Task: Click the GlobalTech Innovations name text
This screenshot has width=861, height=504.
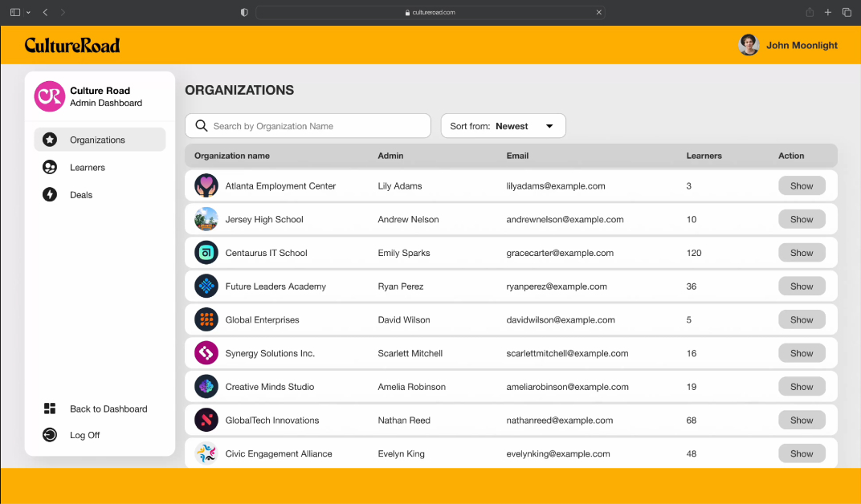Action: pyautogui.click(x=271, y=420)
